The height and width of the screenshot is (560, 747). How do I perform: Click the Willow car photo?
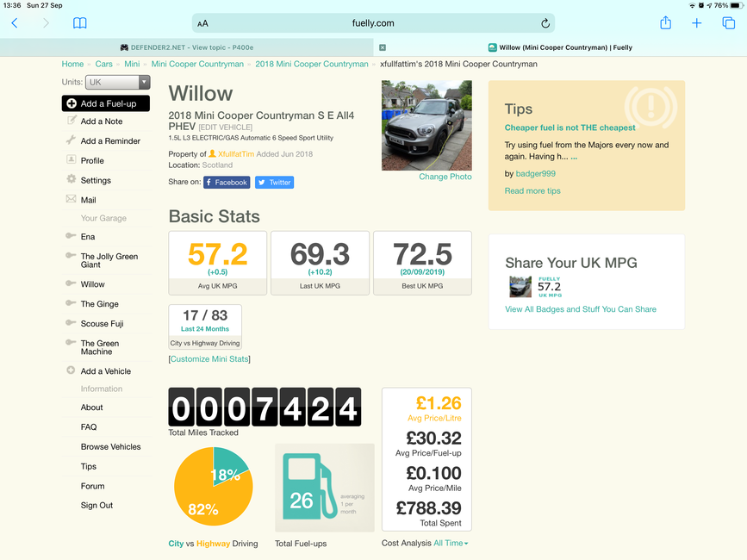click(426, 125)
